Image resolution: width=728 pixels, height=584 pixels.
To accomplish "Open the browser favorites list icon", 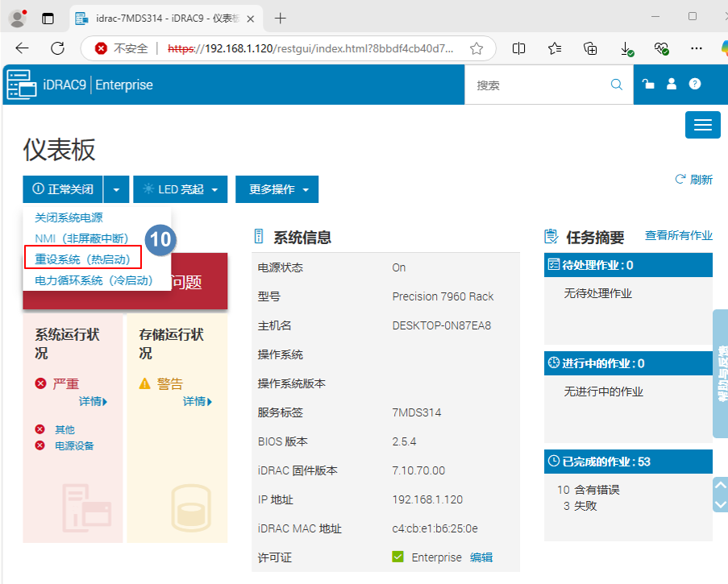I will point(555,48).
